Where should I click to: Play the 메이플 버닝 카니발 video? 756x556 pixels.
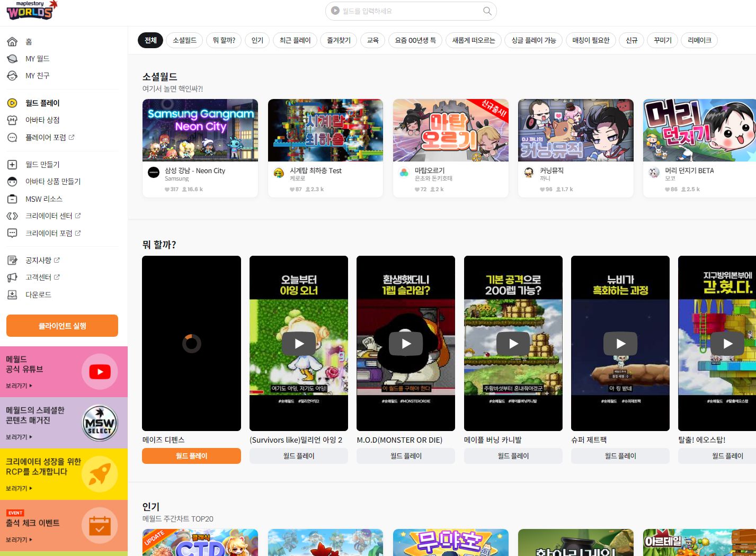coord(513,344)
